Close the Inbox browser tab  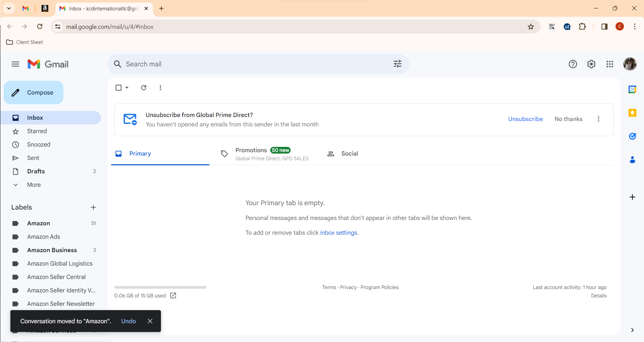click(x=146, y=8)
